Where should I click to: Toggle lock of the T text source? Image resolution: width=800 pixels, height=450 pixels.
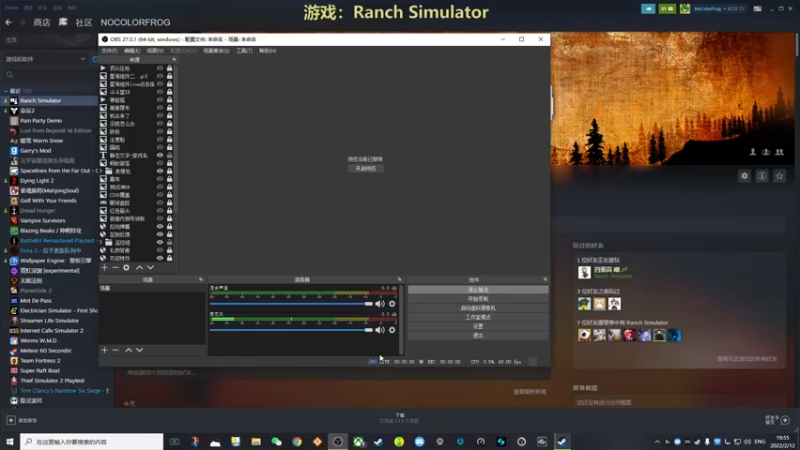pos(169,155)
